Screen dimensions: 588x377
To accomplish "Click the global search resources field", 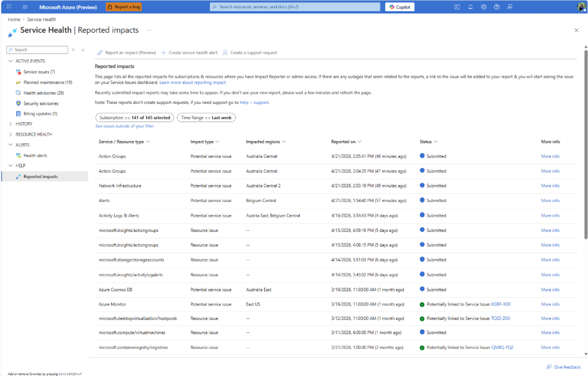I will [295, 6].
